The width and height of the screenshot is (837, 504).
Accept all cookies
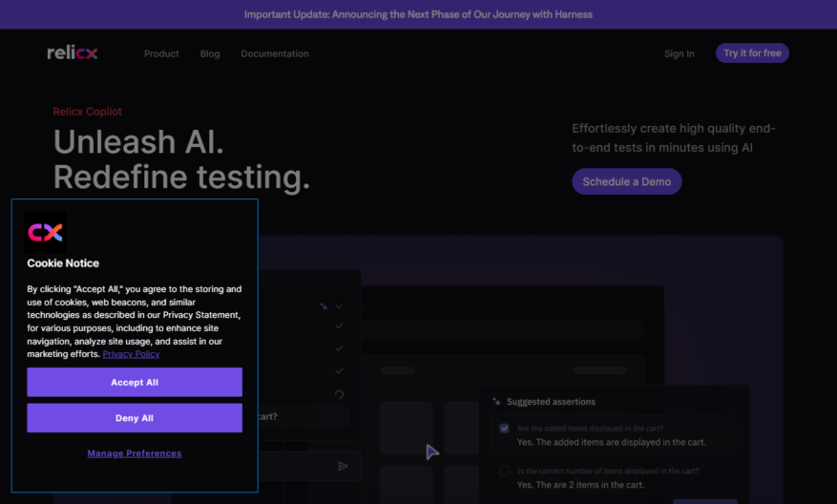click(x=135, y=382)
